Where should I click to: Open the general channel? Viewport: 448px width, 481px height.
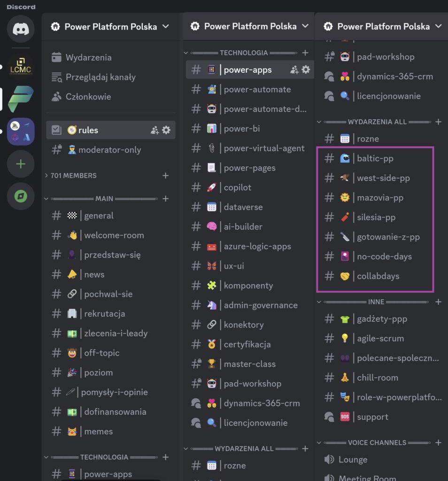coord(111,216)
